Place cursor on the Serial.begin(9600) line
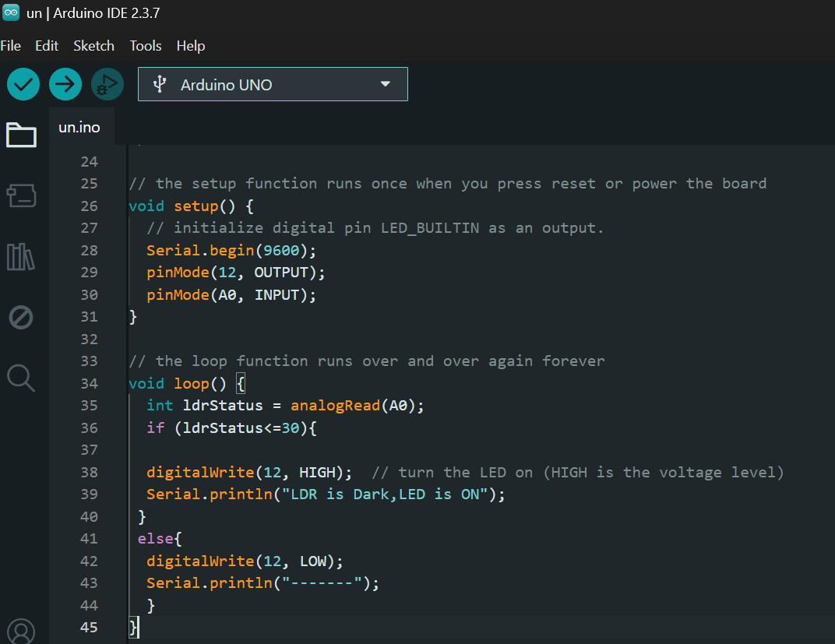This screenshot has width=835, height=644. (232, 250)
